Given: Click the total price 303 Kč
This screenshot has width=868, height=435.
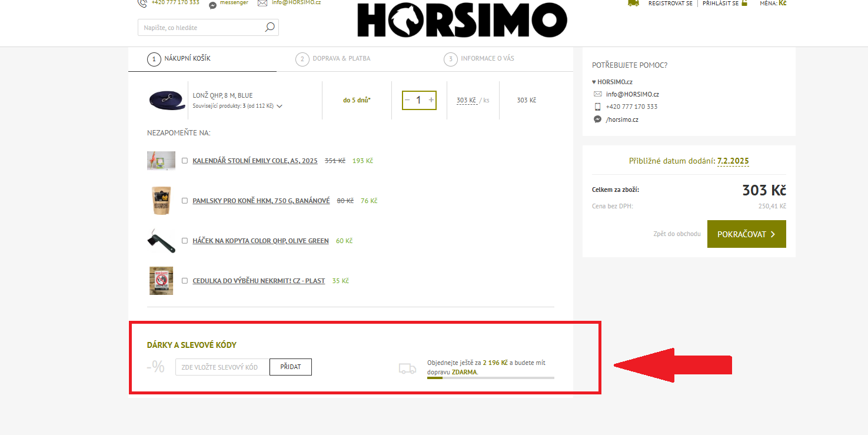Looking at the screenshot, I should [764, 190].
